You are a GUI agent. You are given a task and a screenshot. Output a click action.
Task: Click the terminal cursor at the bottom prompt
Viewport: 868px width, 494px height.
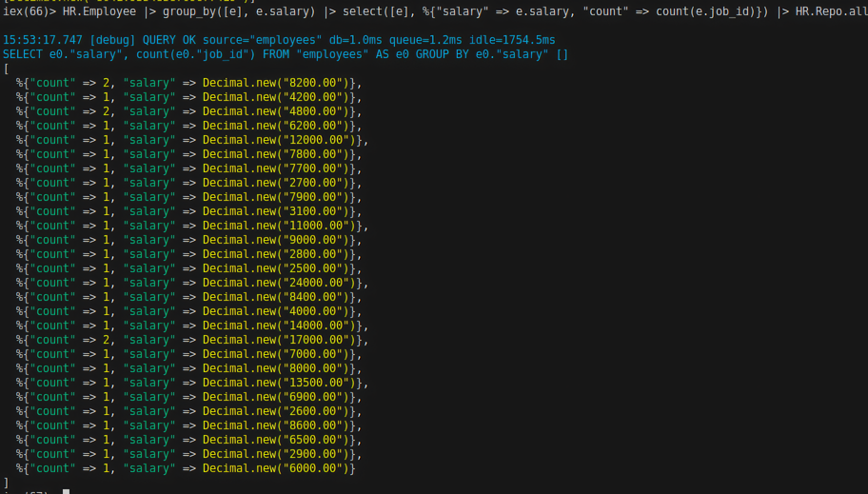click(66, 491)
